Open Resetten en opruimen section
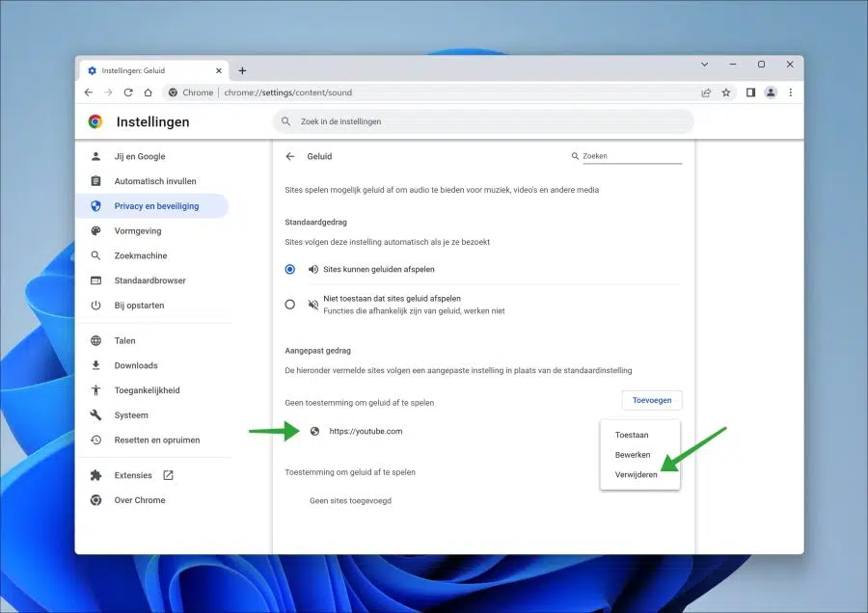The image size is (868, 613). click(152, 440)
